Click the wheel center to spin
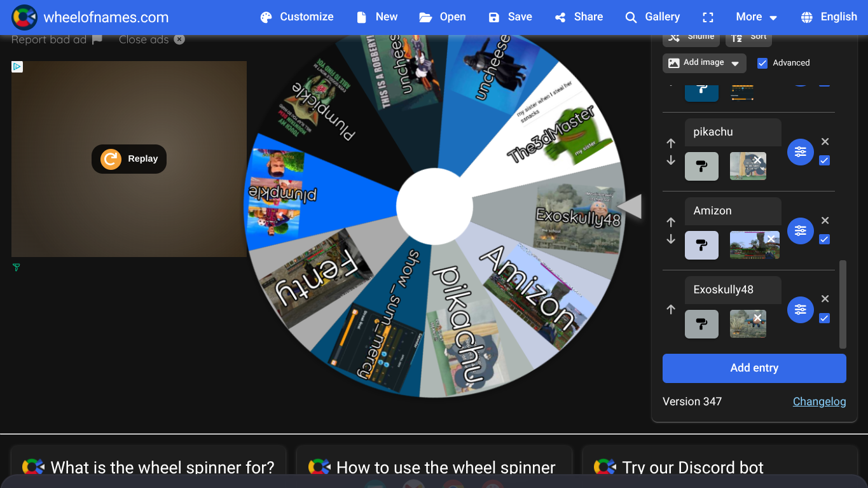This screenshot has height=488, width=868. pyautogui.click(x=434, y=206)
